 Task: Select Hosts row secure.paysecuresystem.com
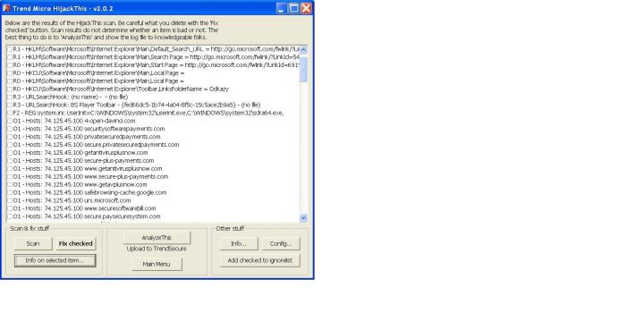coord(87,216)
